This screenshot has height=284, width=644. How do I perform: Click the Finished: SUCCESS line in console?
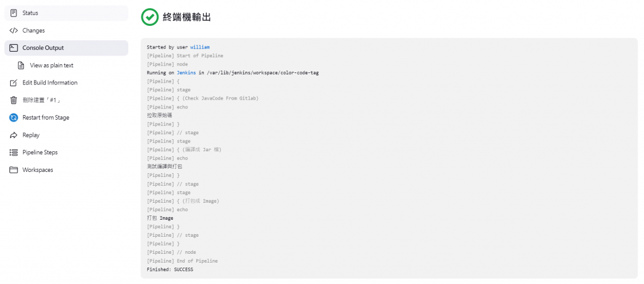(170, 270)
